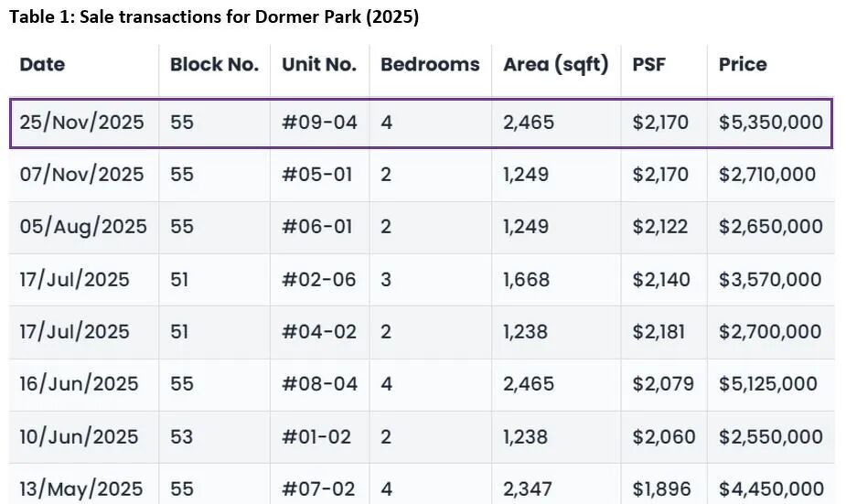Select the 16/Jun/2025 date cell
Screen dimensions: 846x504
pos(79,384)
